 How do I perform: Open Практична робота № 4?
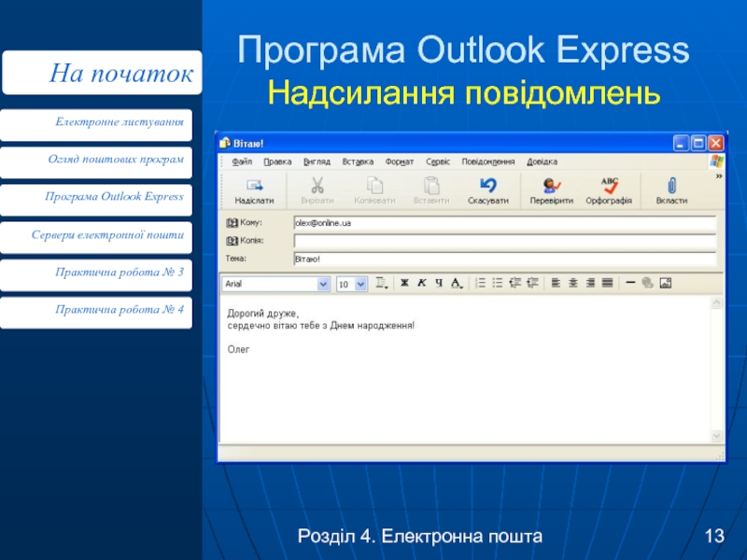coord(96,313)
